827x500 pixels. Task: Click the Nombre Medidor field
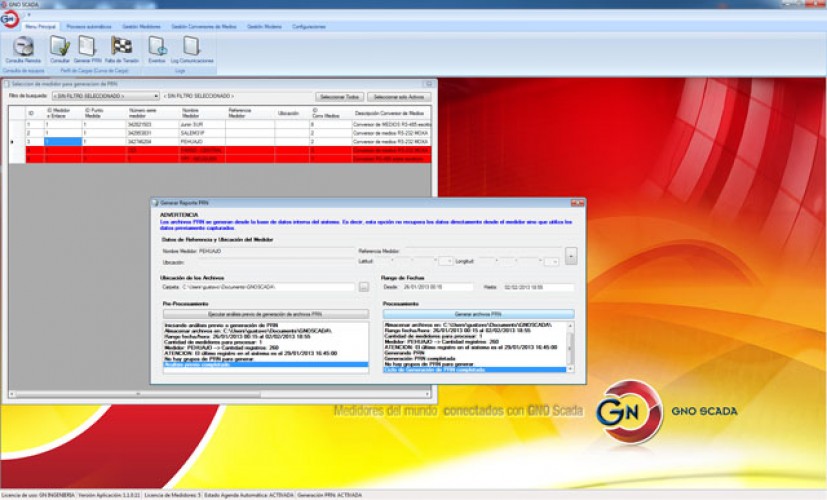coord(276,251)
